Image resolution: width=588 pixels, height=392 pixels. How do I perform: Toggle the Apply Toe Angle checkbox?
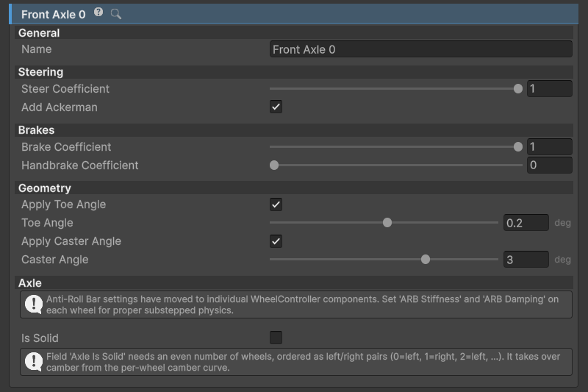276,204
